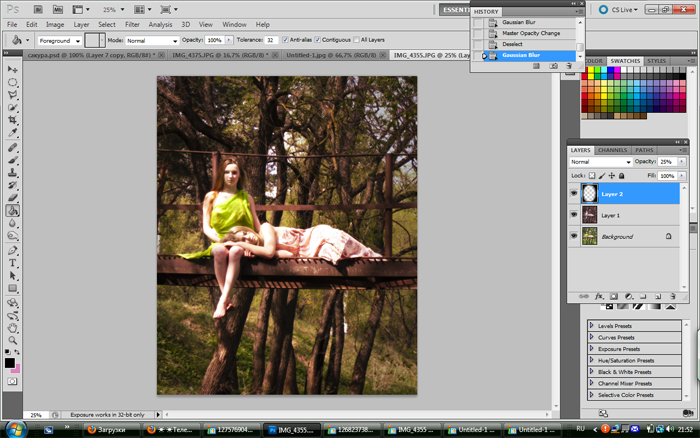Select the Crop tool
Viewport: 700px width, 438px height.
pos(12,120)
